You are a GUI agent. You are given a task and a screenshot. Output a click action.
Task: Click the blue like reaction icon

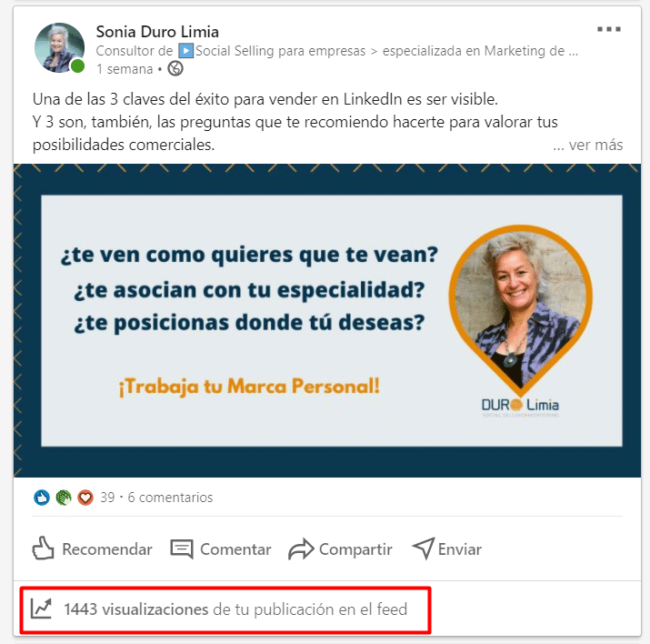(42, 498)
